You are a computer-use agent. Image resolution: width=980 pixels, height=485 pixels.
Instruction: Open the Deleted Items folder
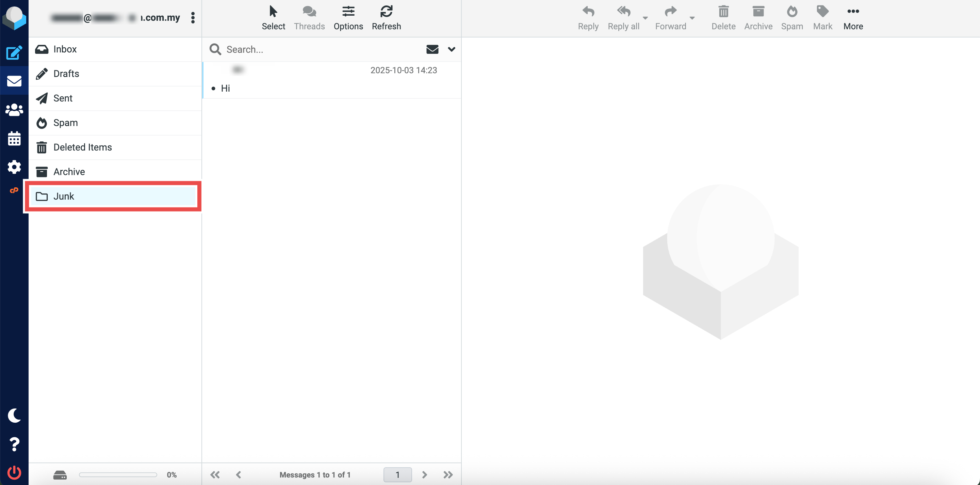pyautogui.click(x=83, y=147)
